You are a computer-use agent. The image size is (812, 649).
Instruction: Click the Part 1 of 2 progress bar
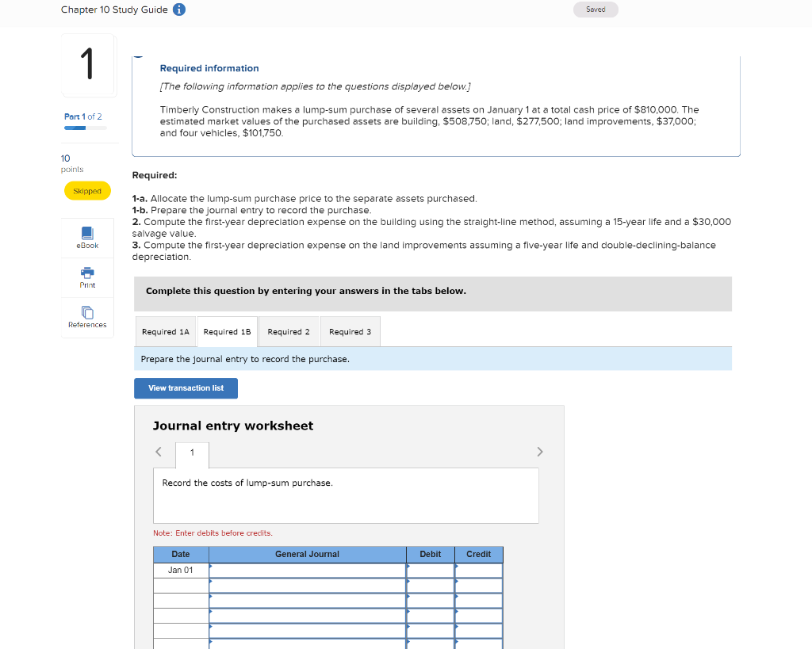[86, 128]
